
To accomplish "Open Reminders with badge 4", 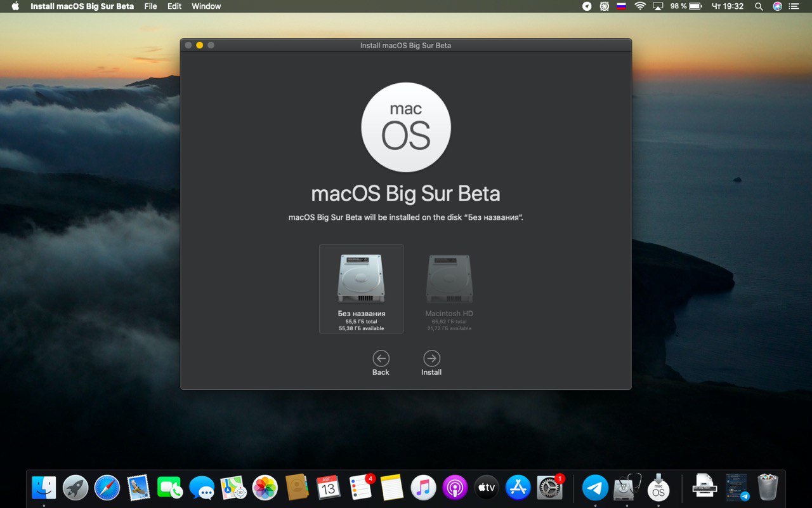I will pyautogui.click(x=361, y=486).
